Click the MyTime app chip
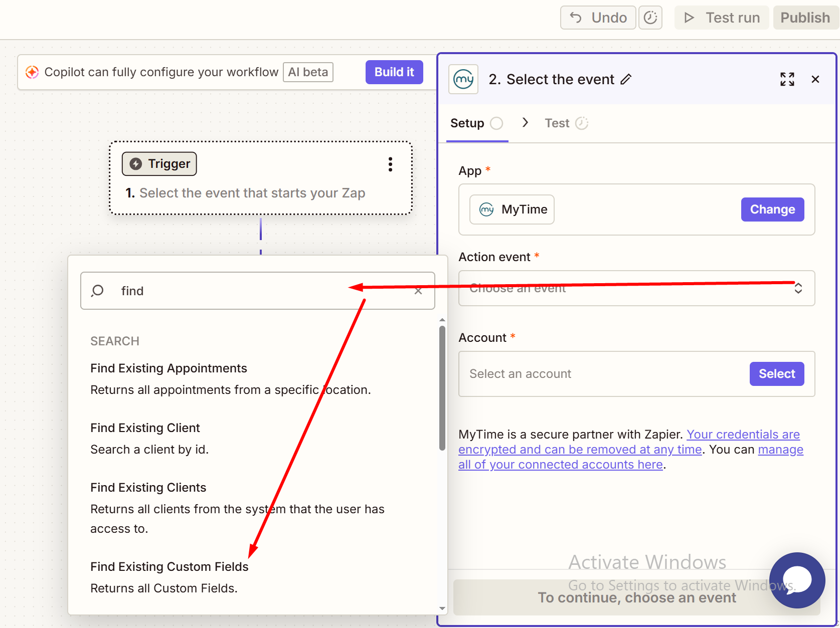 pyautogui.click(x=512, y=210)
